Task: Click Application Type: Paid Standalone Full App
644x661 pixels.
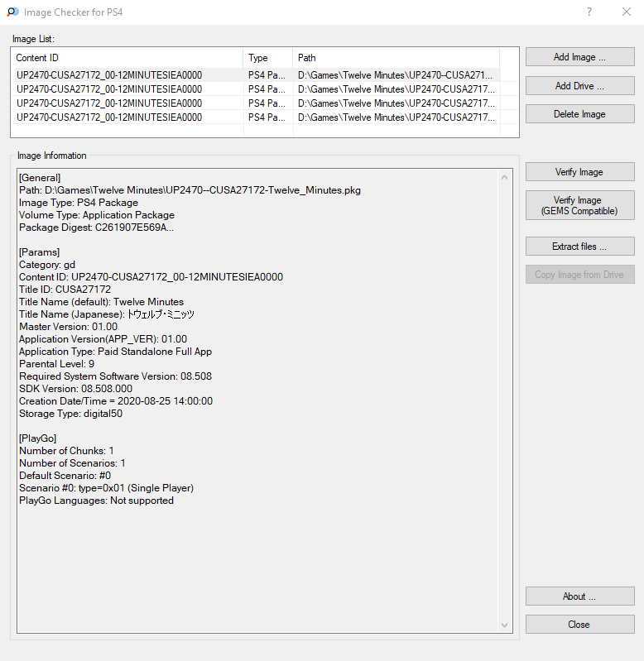Action: (x=115, y=352)
